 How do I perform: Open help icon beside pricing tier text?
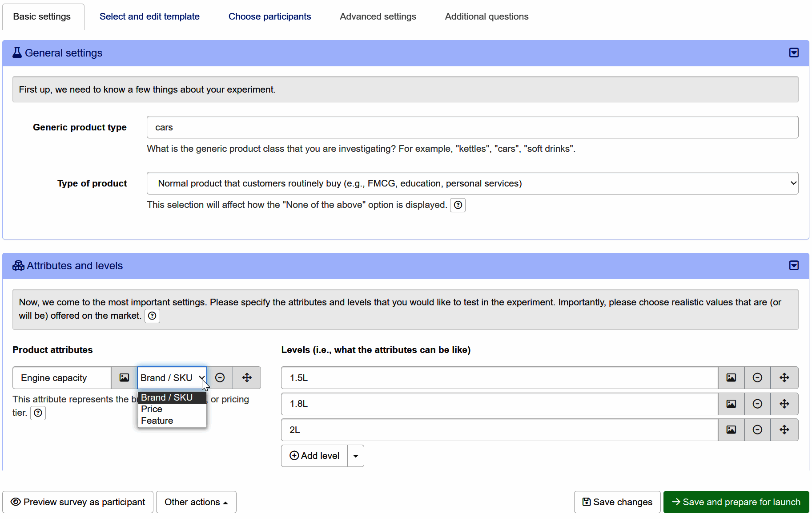[x=38, y=413]
